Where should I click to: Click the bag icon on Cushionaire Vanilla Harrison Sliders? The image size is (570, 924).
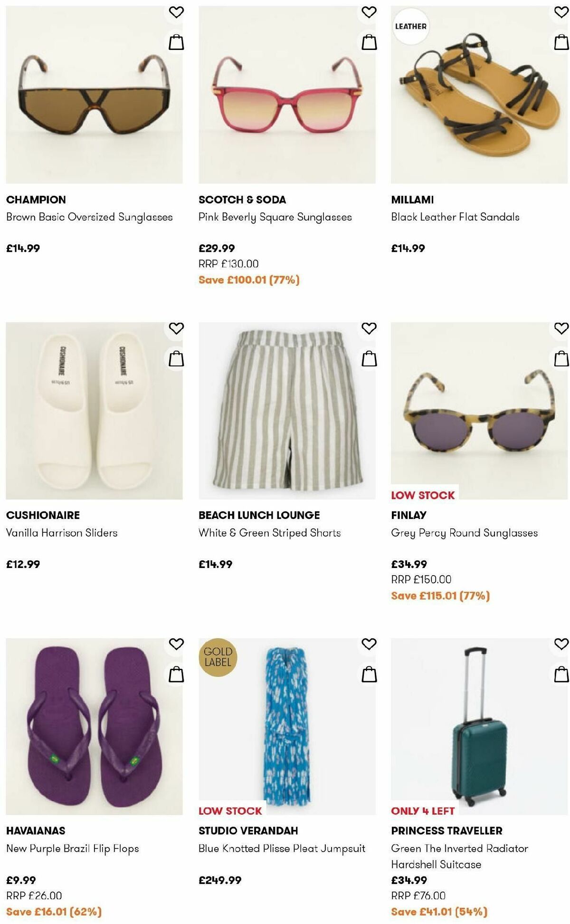point(176,357)
